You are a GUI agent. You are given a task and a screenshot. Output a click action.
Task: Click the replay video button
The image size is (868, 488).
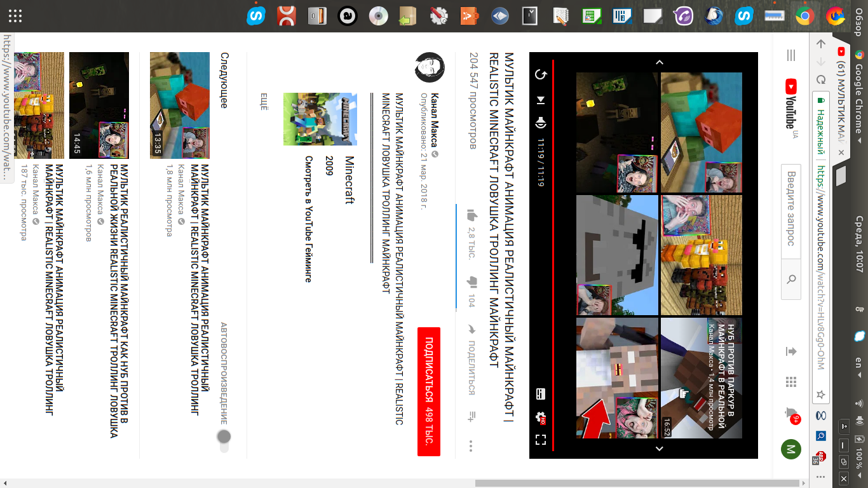pos(541,75)
